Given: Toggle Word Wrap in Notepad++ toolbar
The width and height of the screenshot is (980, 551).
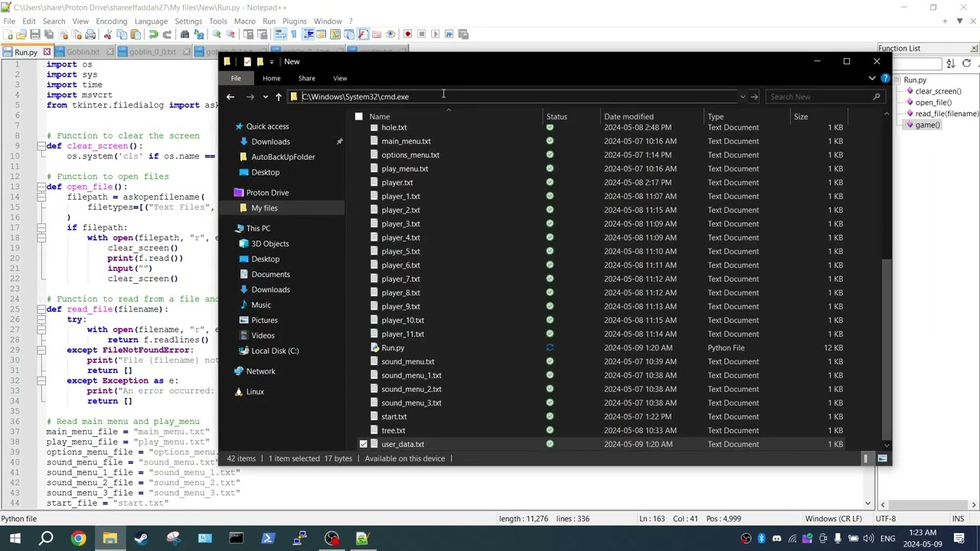Looking at the screenshot, I should [x=280, y=34].
